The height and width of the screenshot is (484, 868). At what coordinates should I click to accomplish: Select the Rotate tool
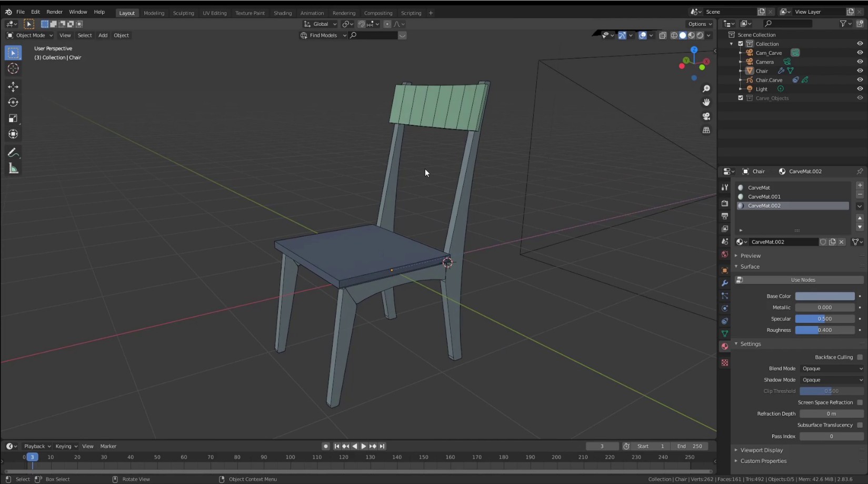click(13, 103)
